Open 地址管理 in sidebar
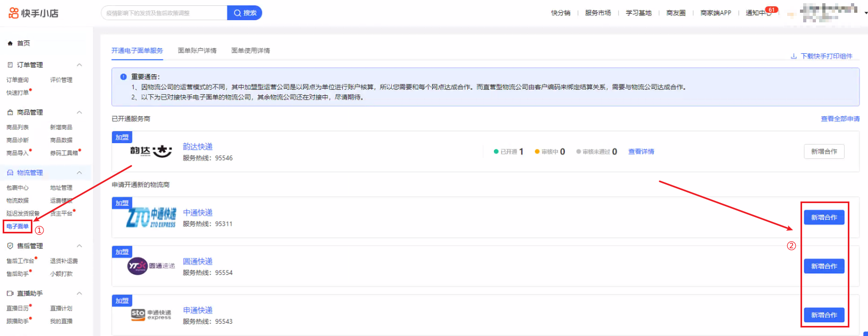This screenshot has width=868, height=336. (61, 188)
